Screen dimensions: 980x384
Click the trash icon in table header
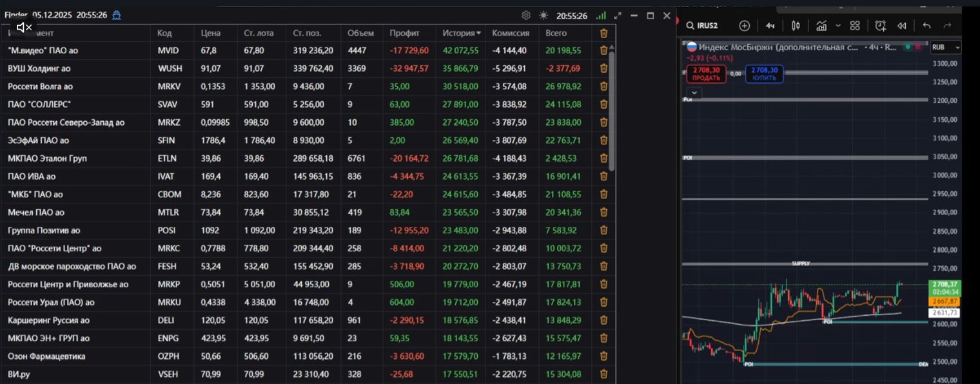[x=603, y=33]
